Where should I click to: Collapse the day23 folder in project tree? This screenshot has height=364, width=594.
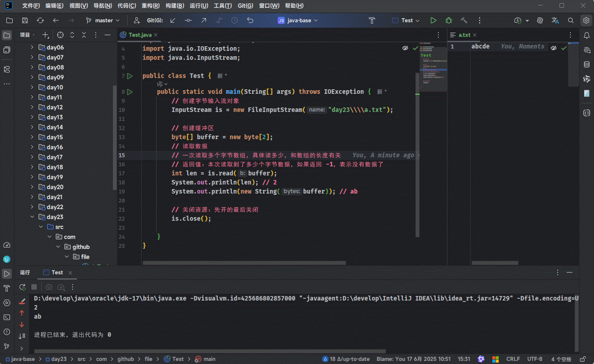point(32,217)
